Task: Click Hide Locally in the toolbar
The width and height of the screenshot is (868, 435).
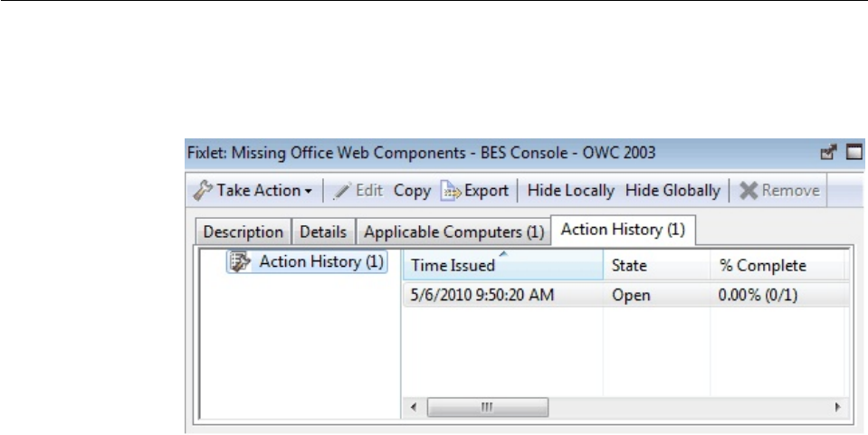Action: point(570,191)
